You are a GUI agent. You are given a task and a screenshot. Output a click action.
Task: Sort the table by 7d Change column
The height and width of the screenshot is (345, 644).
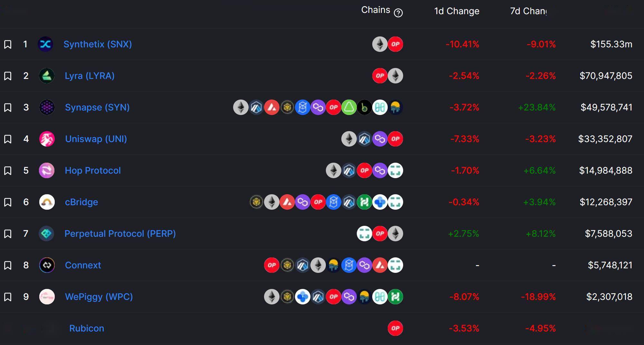tap(528, 11)
